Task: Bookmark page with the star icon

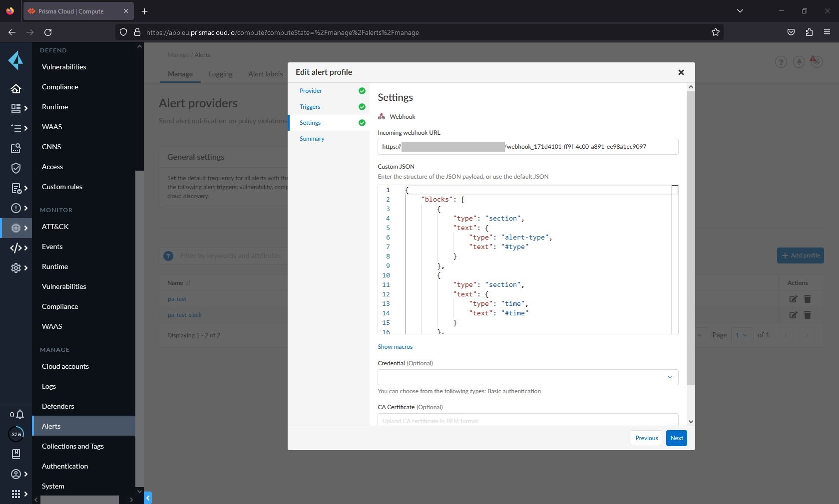Action: pyautogui.click(x=715, y=32)
